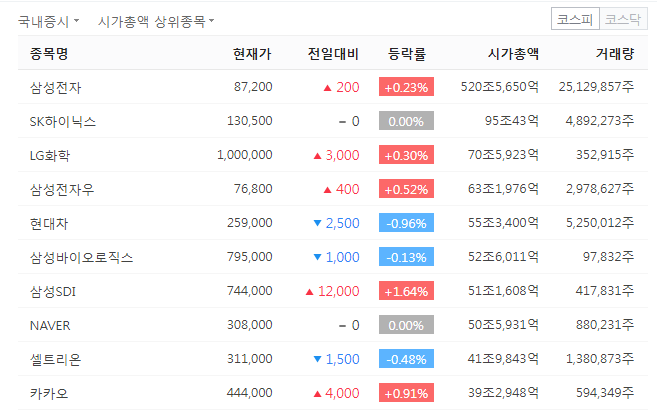Image resolution: width=657 pixels, height=415 pixels.
Task: Click the price 87,200
Action: coord(253,87)
